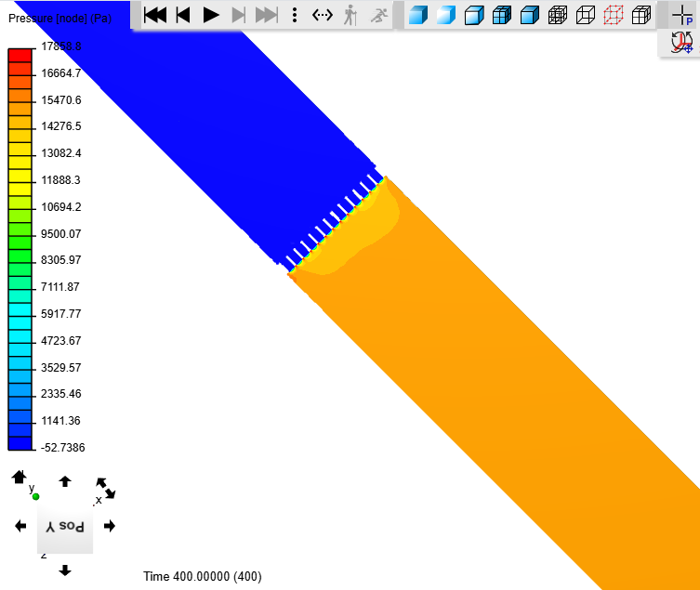Click the legend value 14276.5

click(61, 126)
